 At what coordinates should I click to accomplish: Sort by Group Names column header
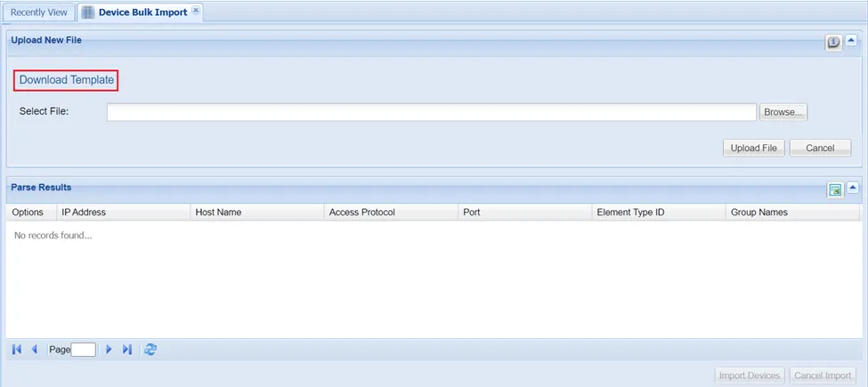click(x=792, y=213)
